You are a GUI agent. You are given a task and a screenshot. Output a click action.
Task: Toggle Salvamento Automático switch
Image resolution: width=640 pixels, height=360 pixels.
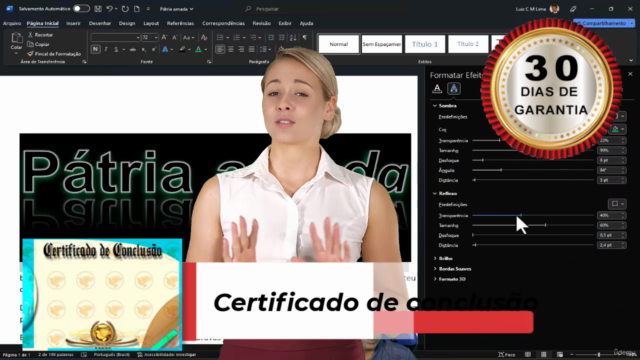click(81, 9)
